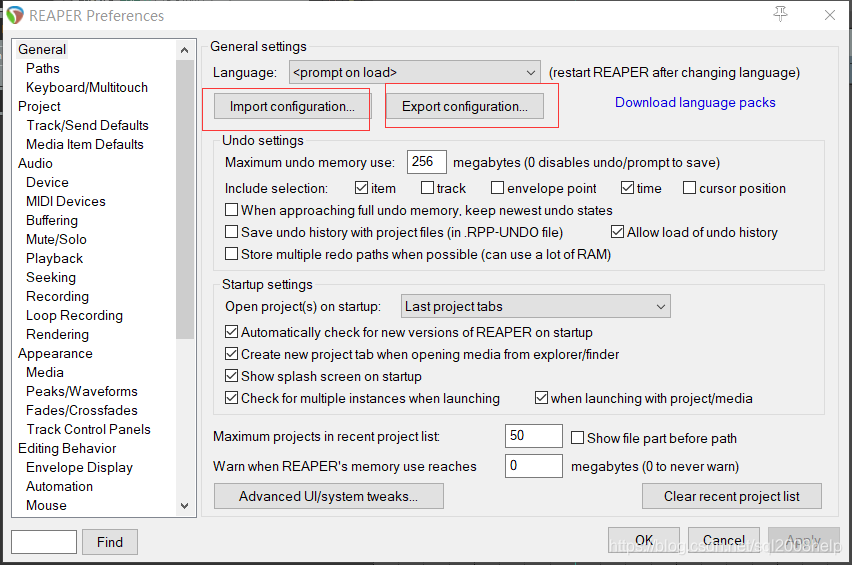Toggle create new project tab option
852x565 pixels.
point(231,354)
